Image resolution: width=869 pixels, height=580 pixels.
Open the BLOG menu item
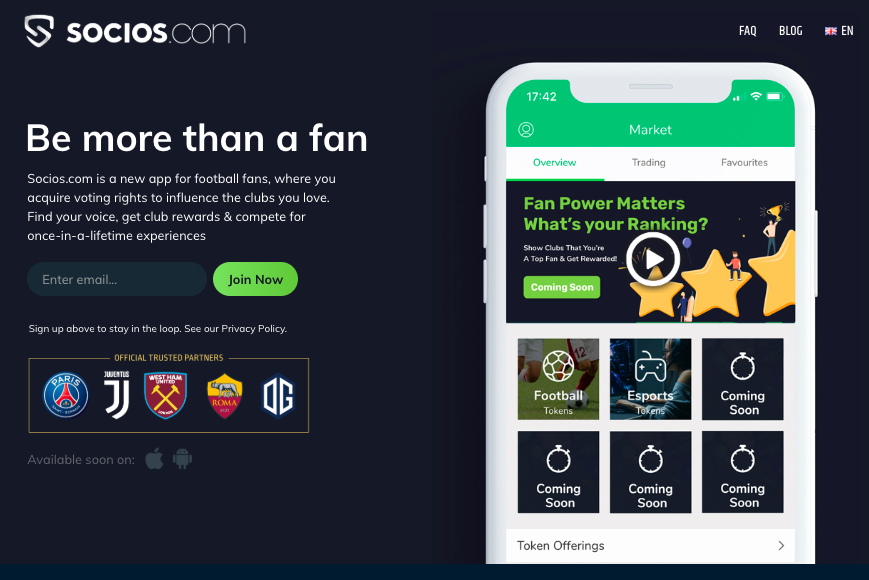coord(790,31)
